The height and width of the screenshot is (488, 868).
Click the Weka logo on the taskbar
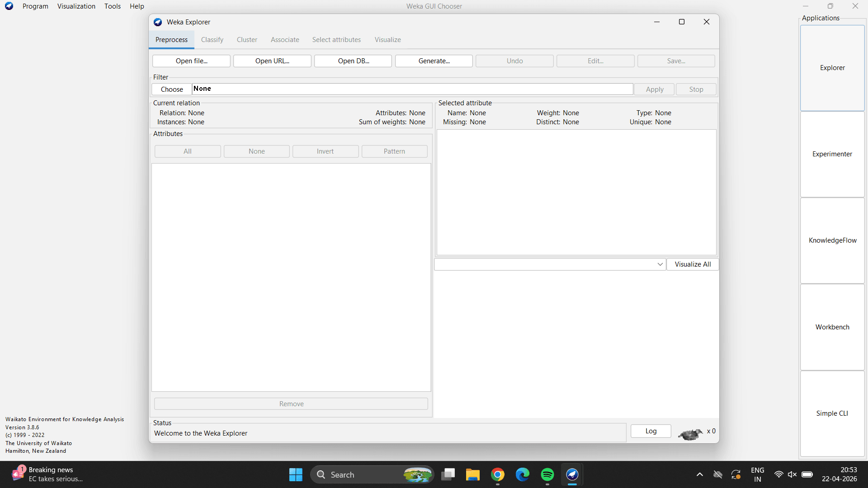point(572,474)
